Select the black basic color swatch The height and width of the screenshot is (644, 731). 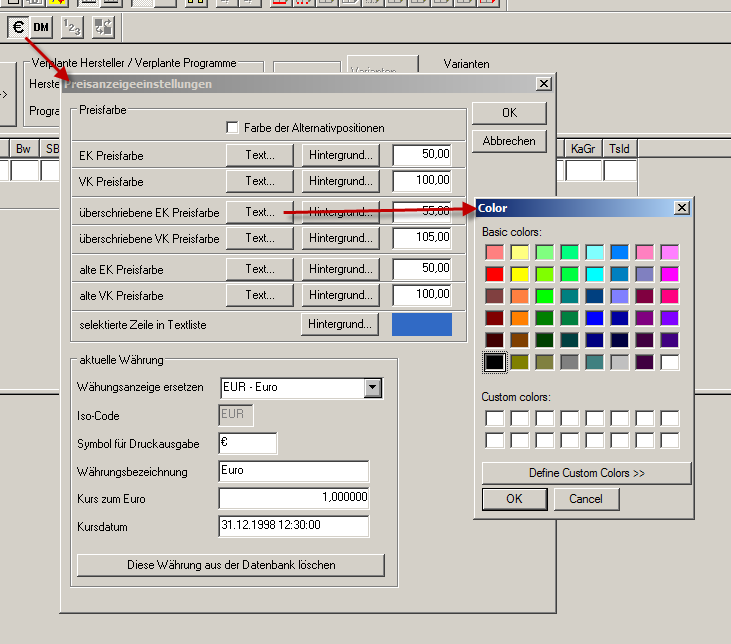tap(494, 362)
